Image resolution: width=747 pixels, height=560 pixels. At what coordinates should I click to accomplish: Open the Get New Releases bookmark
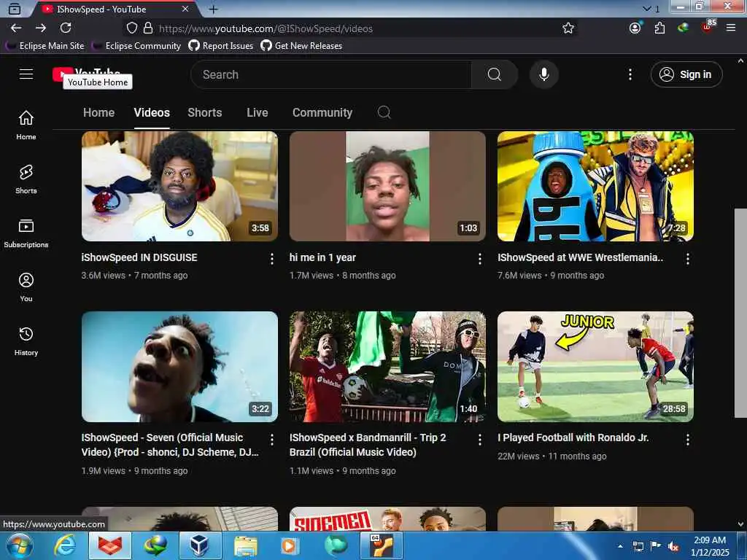point(301,46)
